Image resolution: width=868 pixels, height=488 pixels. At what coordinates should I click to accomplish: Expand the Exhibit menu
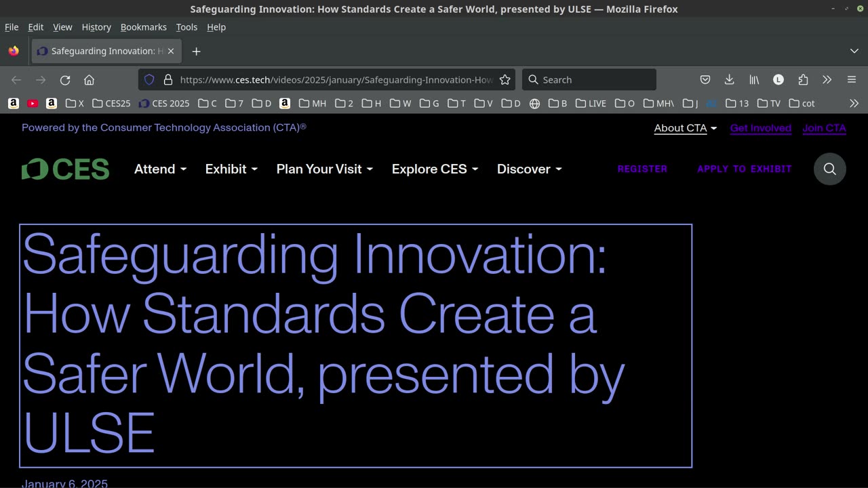click(231, 169)
